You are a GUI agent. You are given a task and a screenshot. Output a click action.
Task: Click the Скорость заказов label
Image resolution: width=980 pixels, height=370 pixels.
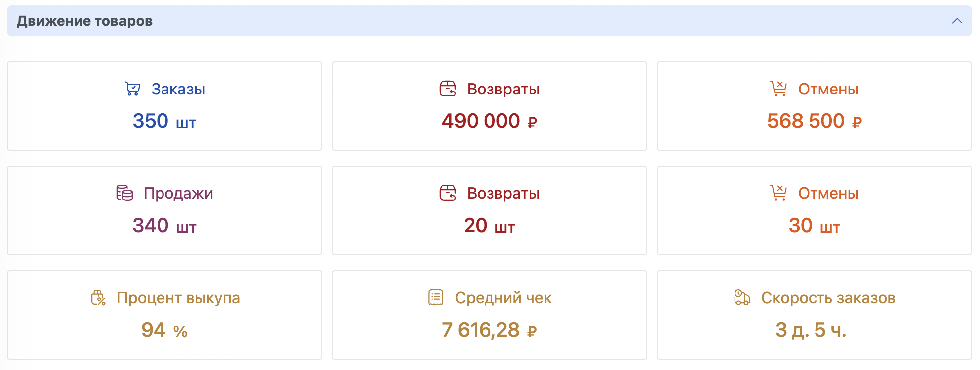pos(828,298)
